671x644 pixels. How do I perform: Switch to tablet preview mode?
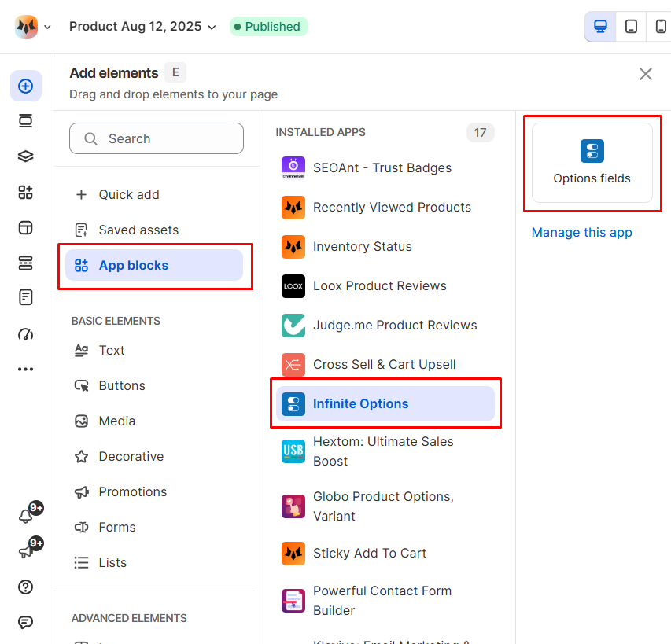pyautogui.click(x=631, y=27)
